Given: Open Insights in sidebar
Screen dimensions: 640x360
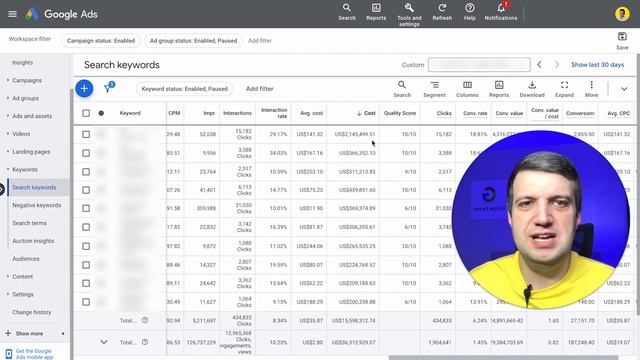Looking at the screenshot, I should [22, 62].
